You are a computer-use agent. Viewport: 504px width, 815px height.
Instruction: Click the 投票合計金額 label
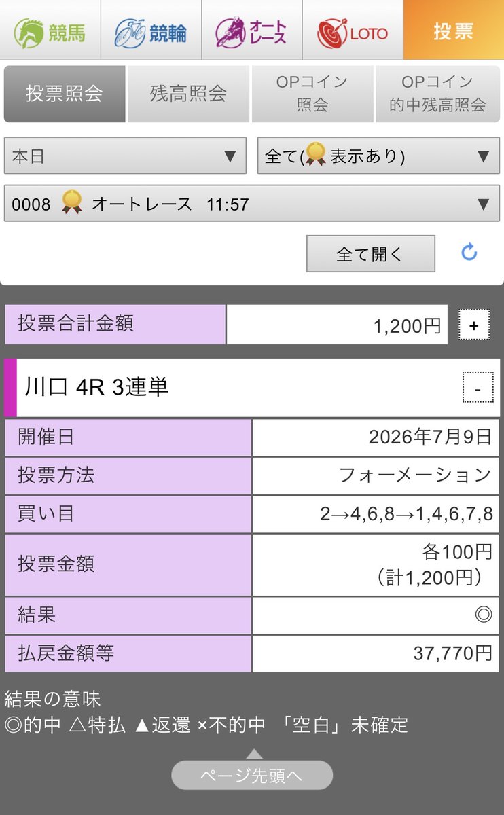click(76, 323)
